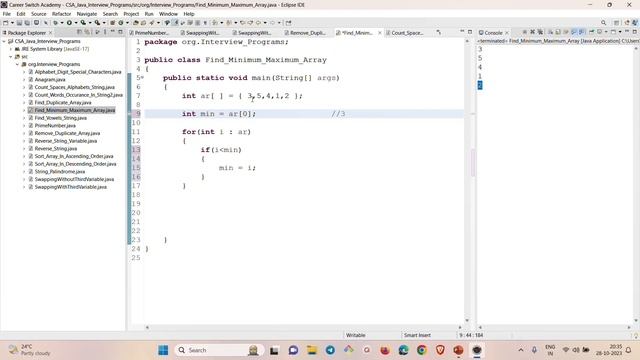640x360 pixels.
Task: Open the Window menu
Action: [x=168, y=14]
